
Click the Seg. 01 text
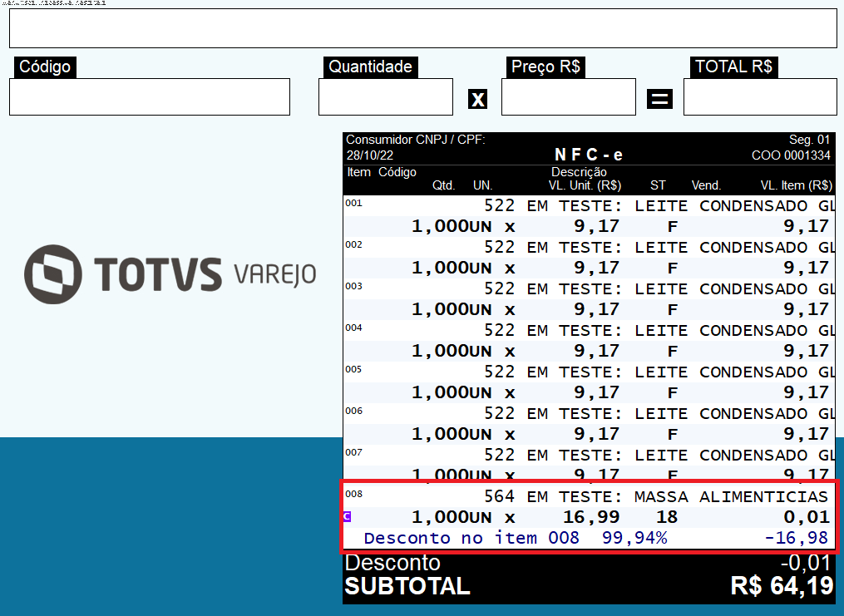pyautogui.click(x=810, y=140)
